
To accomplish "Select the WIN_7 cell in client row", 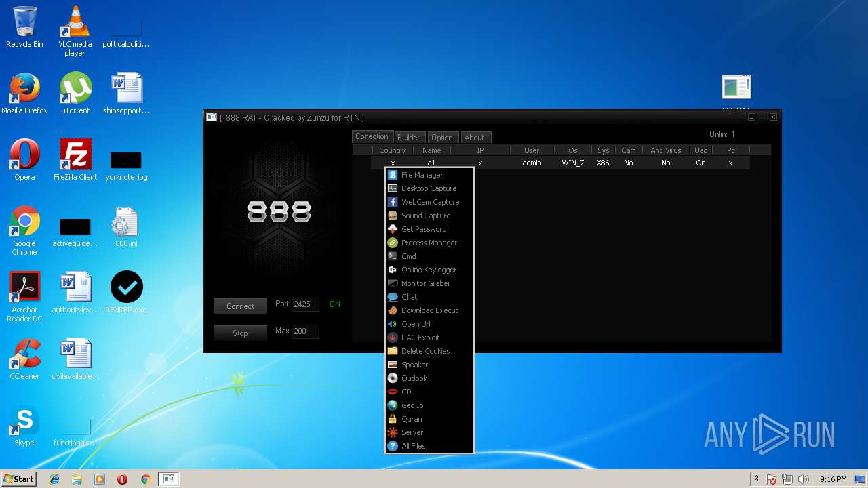I will tap(573, 163).
